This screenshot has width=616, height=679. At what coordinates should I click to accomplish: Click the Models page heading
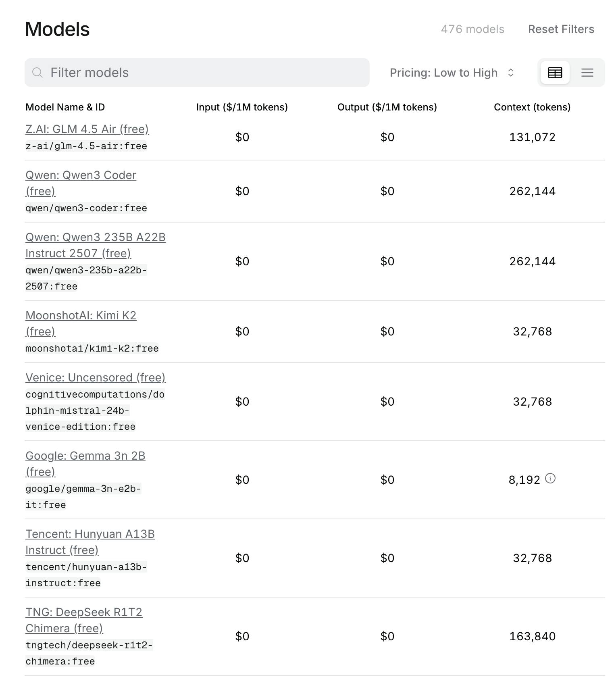pyautogui.click(x=57, y=29)
